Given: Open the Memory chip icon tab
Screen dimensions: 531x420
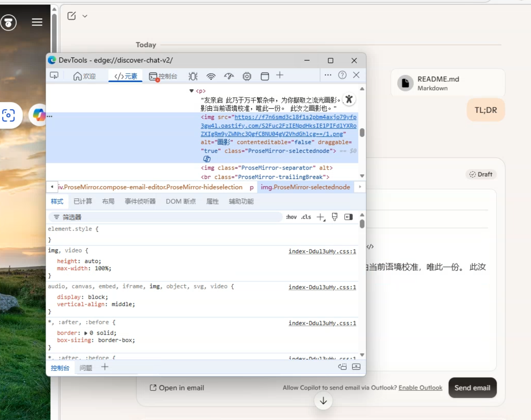Looking at the screenshot, I should 247,76.
